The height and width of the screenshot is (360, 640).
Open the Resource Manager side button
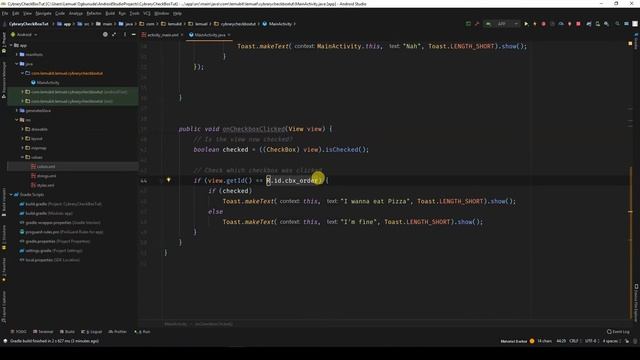(x=4, y=80)
